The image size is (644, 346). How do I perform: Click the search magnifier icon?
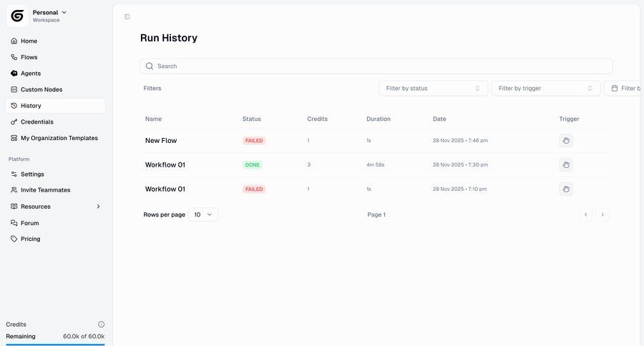point(150,66)
